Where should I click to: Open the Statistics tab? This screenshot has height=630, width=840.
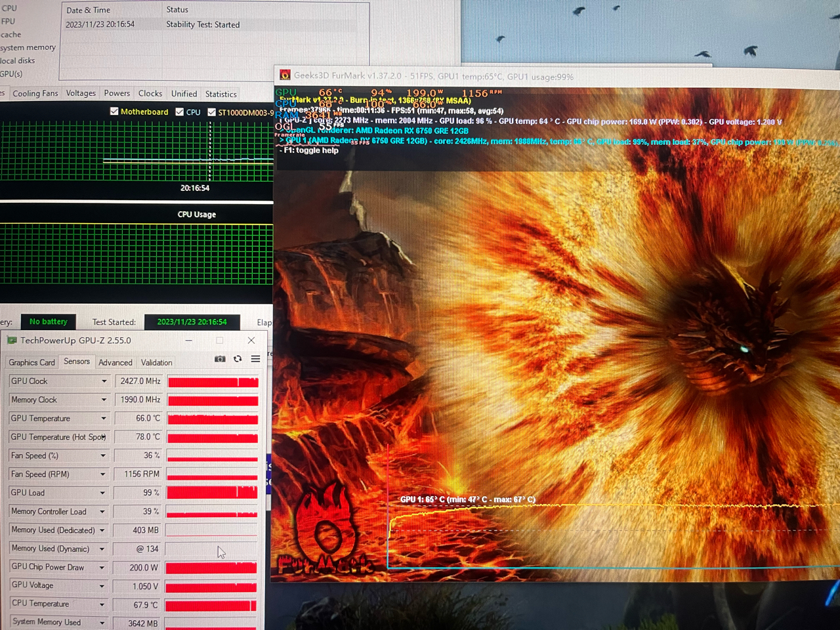point(220,94)
